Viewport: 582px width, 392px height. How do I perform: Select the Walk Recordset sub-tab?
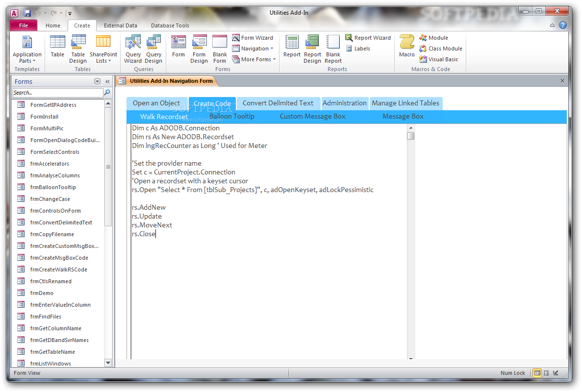164,117
